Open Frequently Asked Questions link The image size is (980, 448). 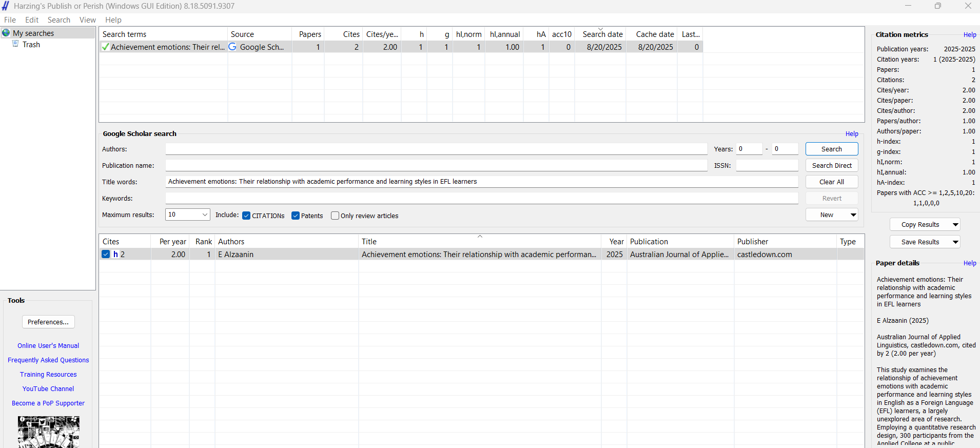[x=48, y=360]
